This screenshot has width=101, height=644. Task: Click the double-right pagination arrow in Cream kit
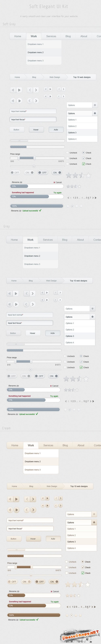(95, 607)
